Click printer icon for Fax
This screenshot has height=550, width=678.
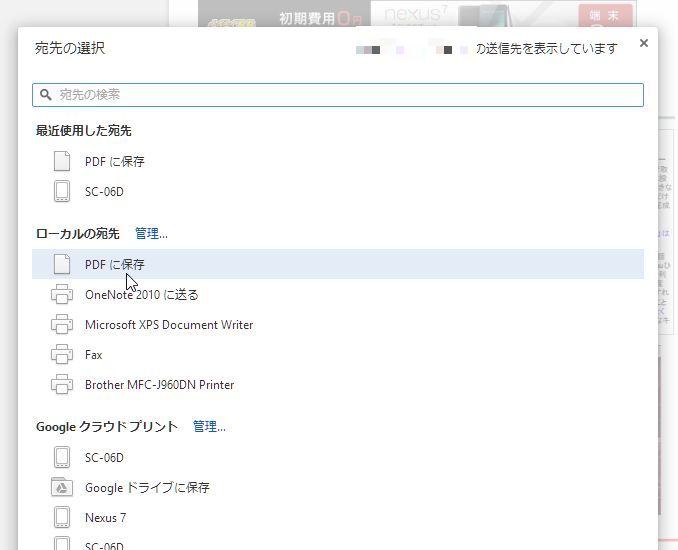click(62, 355)
